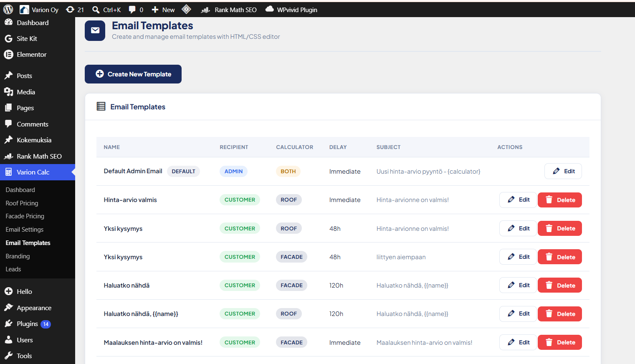Click the ADMIN recipient badge
This screenshot has width=635, height=364.
(233, 171)
